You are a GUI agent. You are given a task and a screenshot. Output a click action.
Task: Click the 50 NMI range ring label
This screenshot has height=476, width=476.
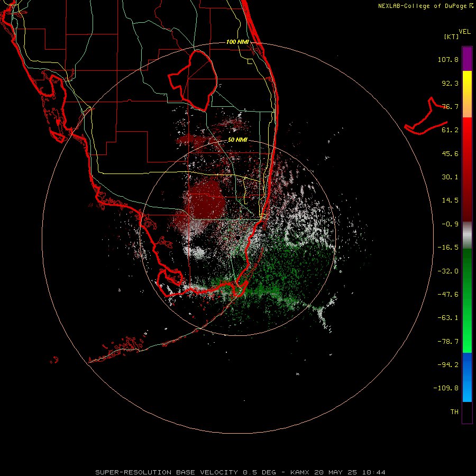click(x=237, y=140)
